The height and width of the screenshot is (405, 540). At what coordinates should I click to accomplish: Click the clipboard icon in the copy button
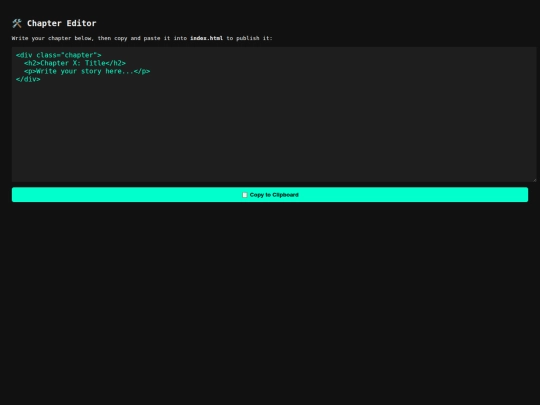point(245,195)
